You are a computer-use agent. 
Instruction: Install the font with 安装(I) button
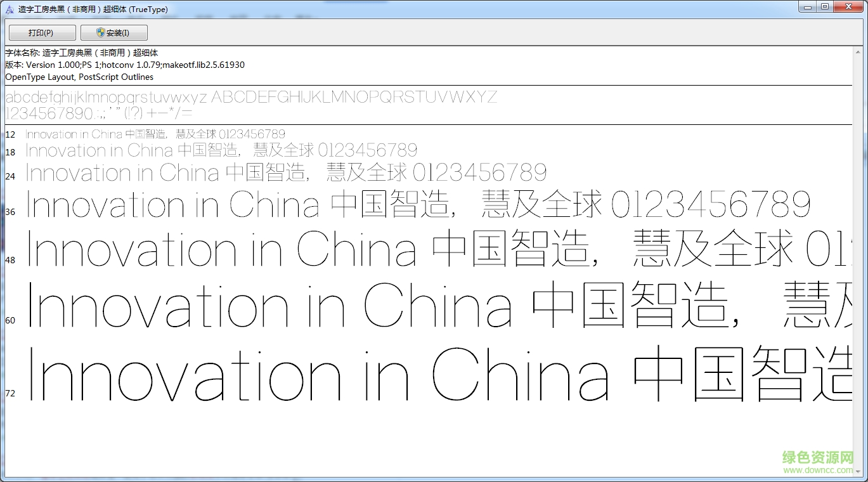114,33
